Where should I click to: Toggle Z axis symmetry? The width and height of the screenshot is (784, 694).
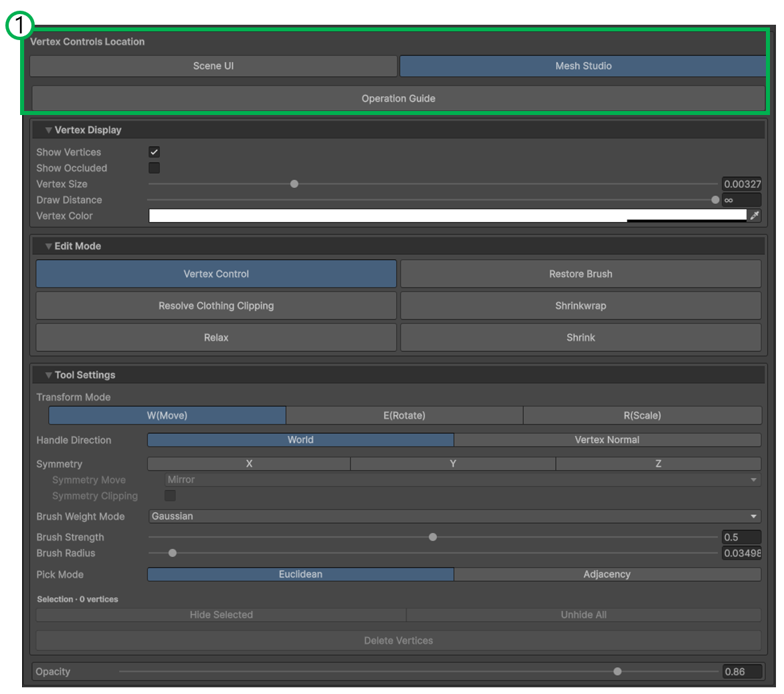click(x=658, y=463)
